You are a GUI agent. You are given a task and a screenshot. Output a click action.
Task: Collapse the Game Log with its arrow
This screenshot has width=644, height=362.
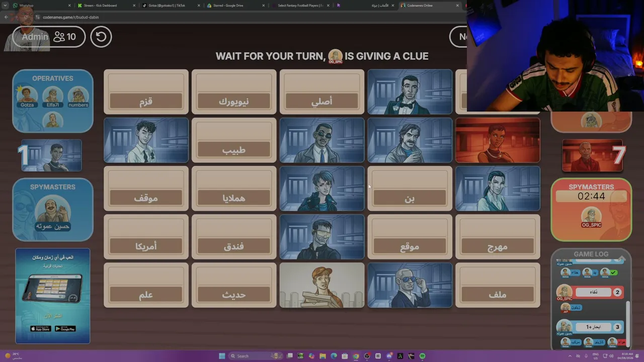pyautogui.click(x=621, y=258)
